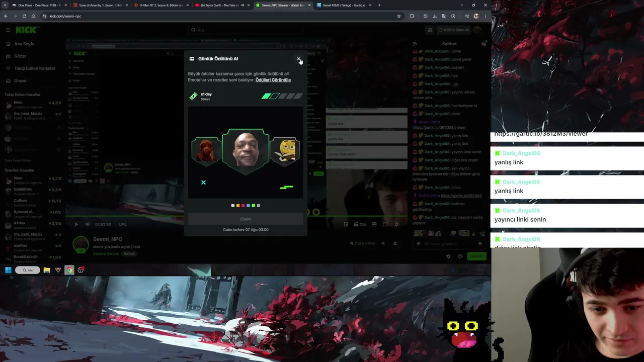This screenshot has width=644, height=362.
Task: Click the Sadece Sohbet category link
Action: pyautogui.click(x=106, y=254)
